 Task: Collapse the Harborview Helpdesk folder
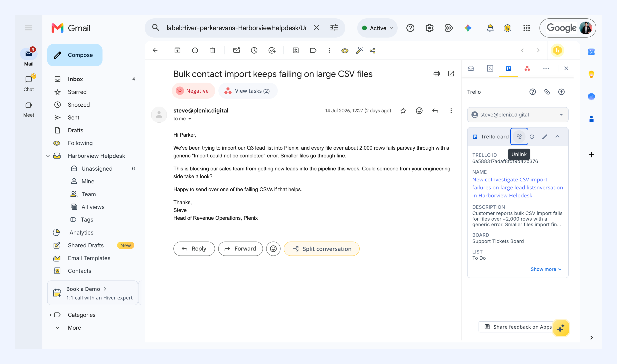[48, 156]
